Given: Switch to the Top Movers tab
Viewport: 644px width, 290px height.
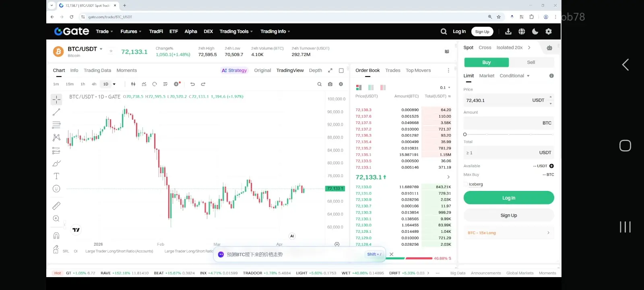Looking at the screenshot, I should pyautogui.click(x=418, y=70).
